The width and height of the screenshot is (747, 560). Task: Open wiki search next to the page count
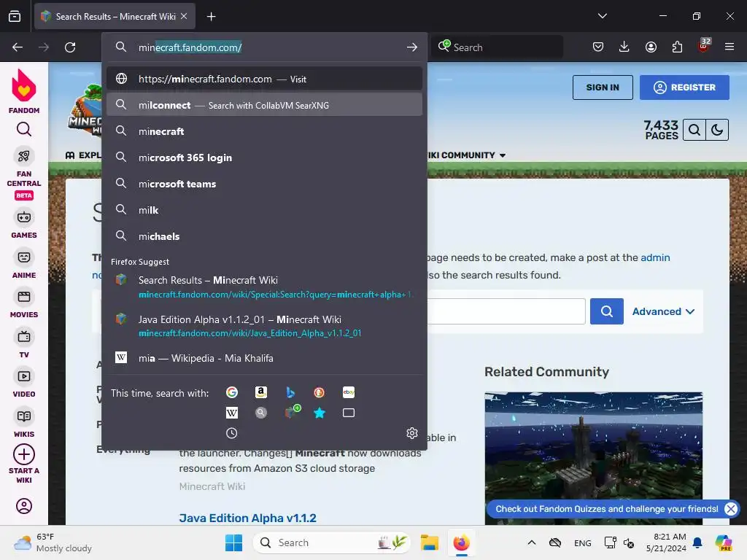click(694, 130)
